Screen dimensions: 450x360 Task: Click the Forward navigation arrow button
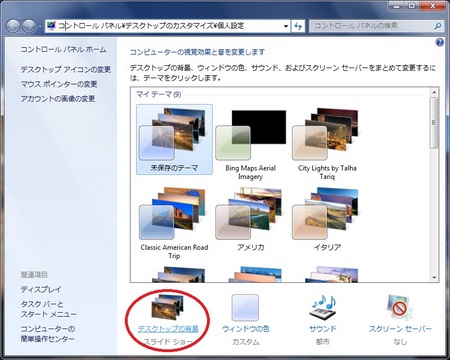[x=29, y=26]
